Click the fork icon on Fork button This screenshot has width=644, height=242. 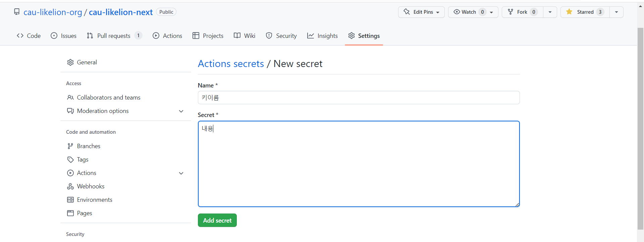[511, 12]
